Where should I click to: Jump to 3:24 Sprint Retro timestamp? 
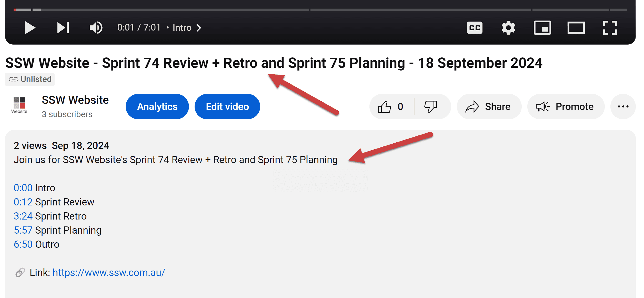(x=23, y=216)
